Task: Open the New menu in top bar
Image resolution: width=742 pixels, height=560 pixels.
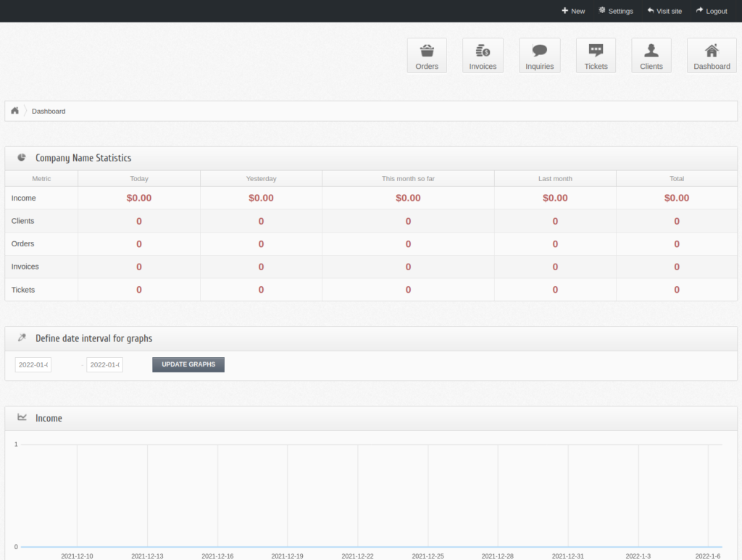Action: [x=572, y=11]
